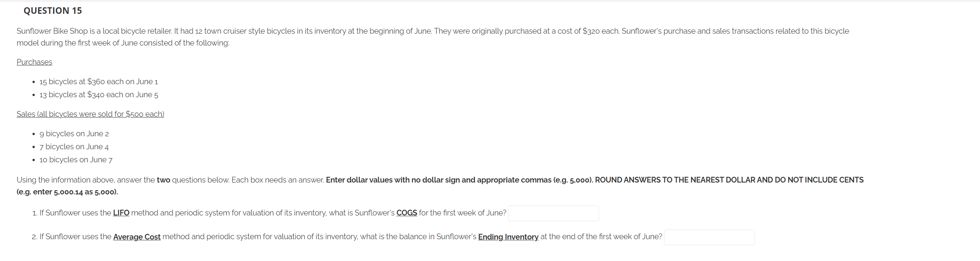The height and width of the screenshot is (261, 980).
Task: Click the underlined Ending Inventory term
Action: tap(508, 237)
